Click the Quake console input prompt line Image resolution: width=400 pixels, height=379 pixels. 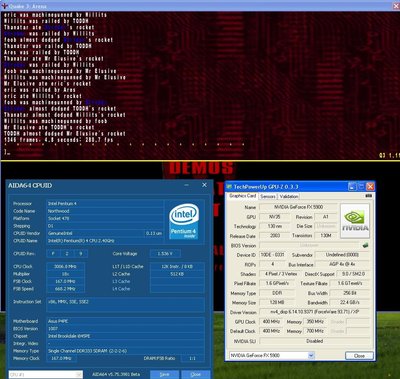point(8,152)
